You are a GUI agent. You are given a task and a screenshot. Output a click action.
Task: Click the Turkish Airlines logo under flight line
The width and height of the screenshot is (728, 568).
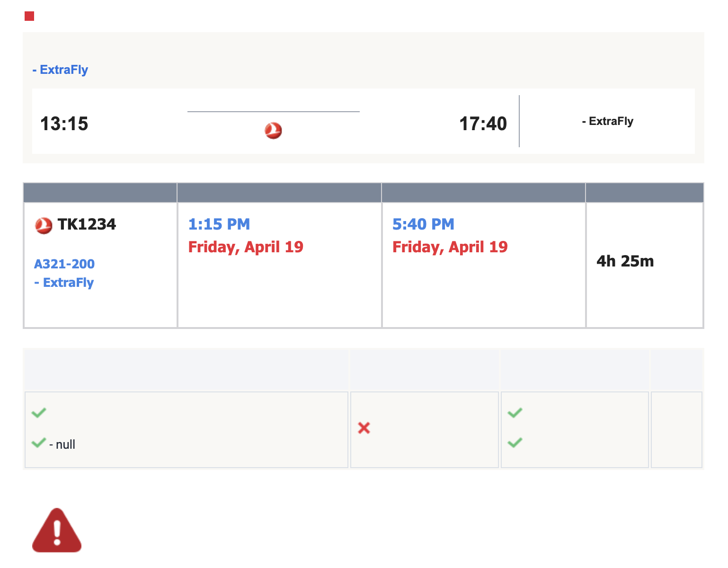coord(273,130)
